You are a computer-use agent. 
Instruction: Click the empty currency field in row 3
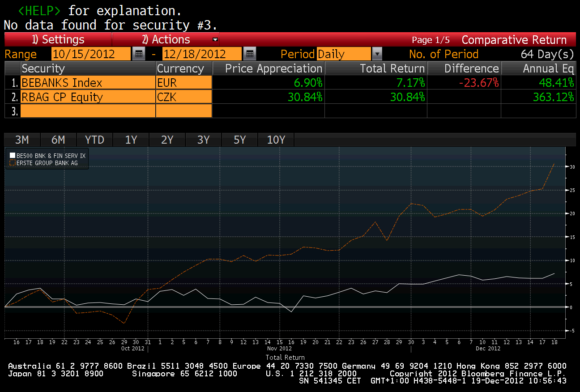183,111
